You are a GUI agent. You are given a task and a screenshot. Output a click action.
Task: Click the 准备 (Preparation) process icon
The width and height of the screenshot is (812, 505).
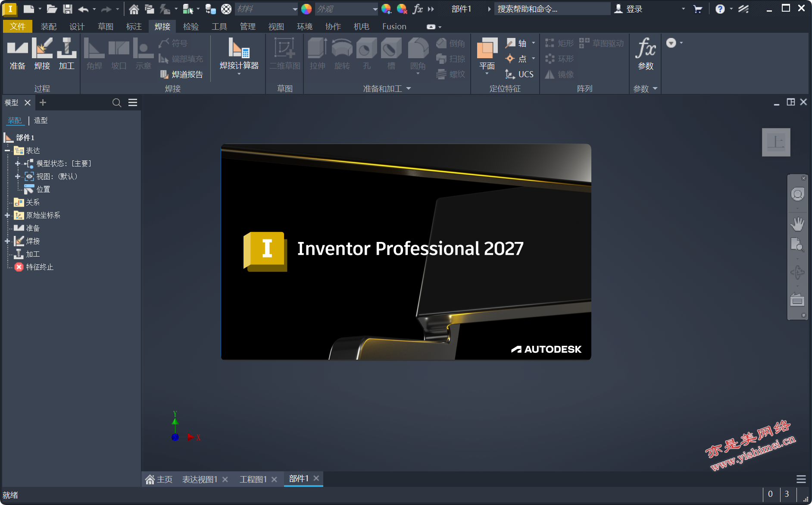pos(18,53)
